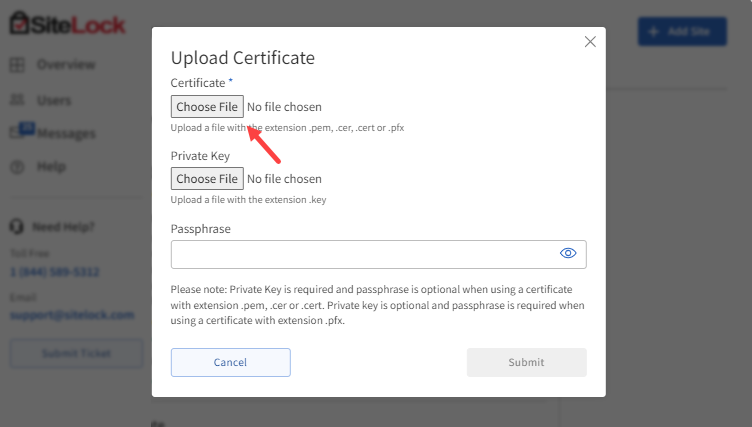Viewport: 752px width, 427px height.
Task: Click the SiteLock logo
Action: click(x=68, y=22)
